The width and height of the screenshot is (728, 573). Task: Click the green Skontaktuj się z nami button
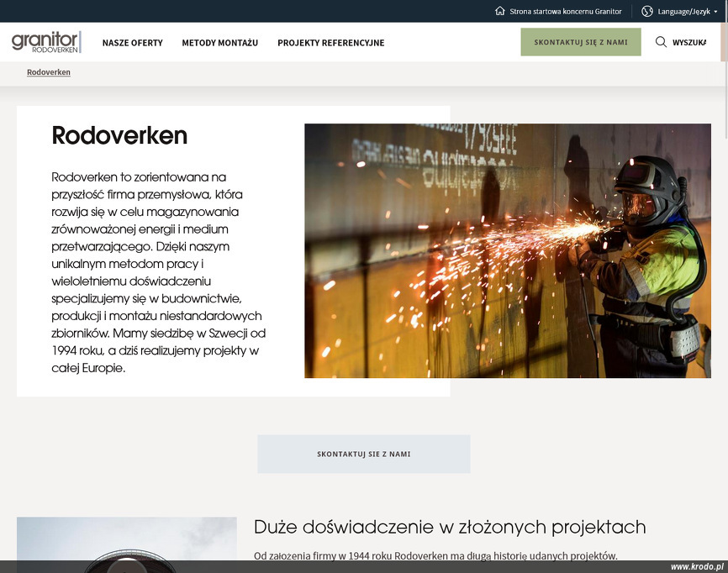[x=580, y=42]
